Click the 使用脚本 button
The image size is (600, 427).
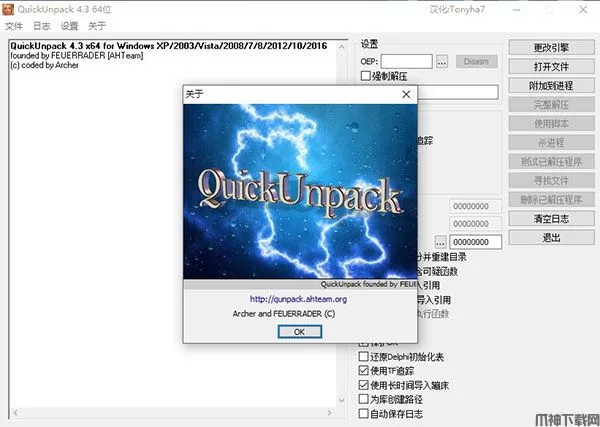551,124
